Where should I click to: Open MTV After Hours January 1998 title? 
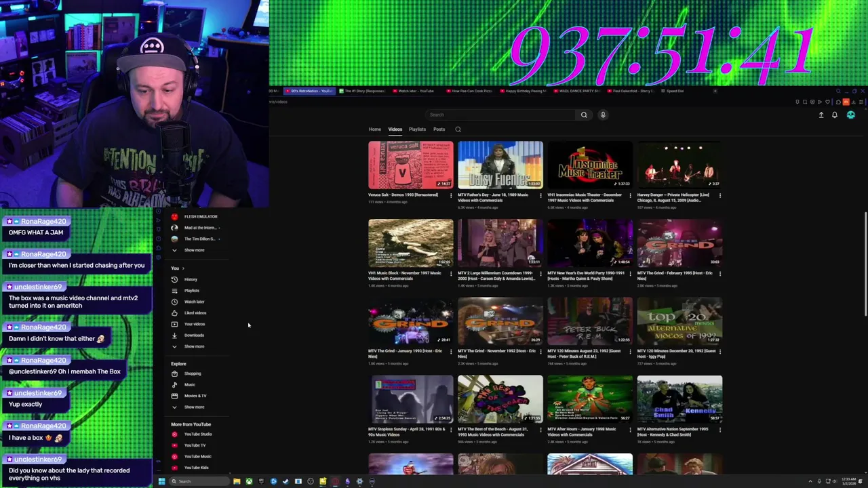point(582,432)
